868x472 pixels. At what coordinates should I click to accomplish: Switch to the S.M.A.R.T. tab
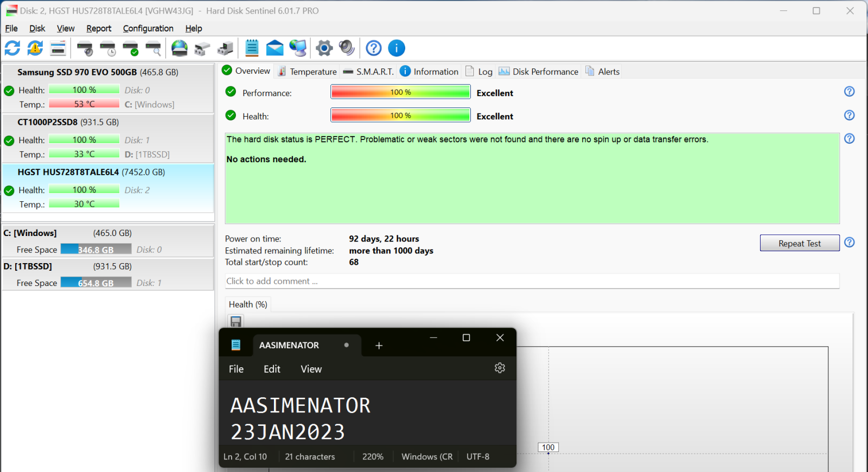368,72
